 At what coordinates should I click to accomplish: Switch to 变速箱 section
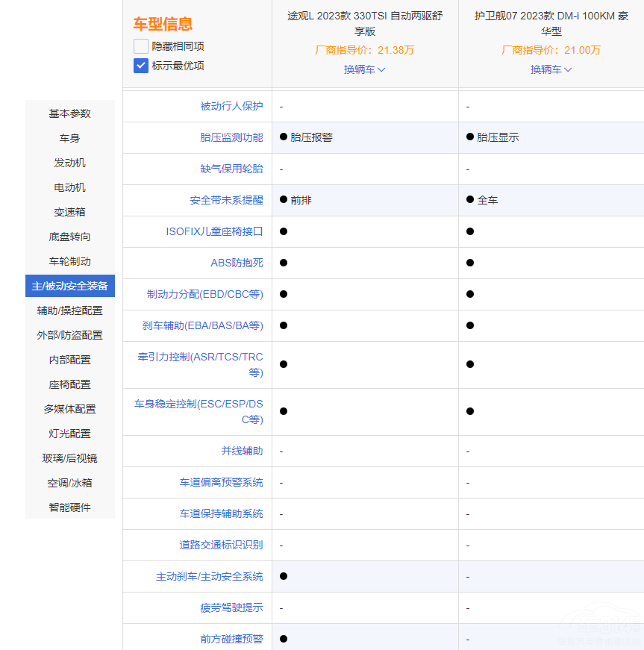[69, 212]
